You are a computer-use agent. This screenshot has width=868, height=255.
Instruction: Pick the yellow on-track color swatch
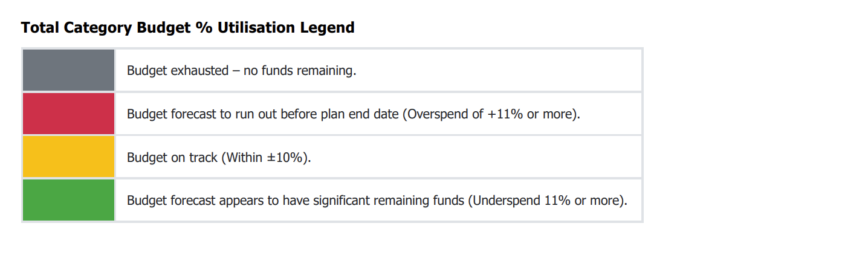[x=68, y=157]
